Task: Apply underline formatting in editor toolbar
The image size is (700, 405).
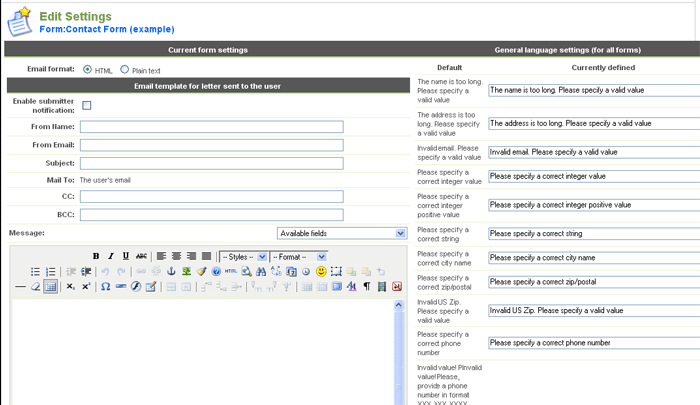Action: click(x=126, y=256)
